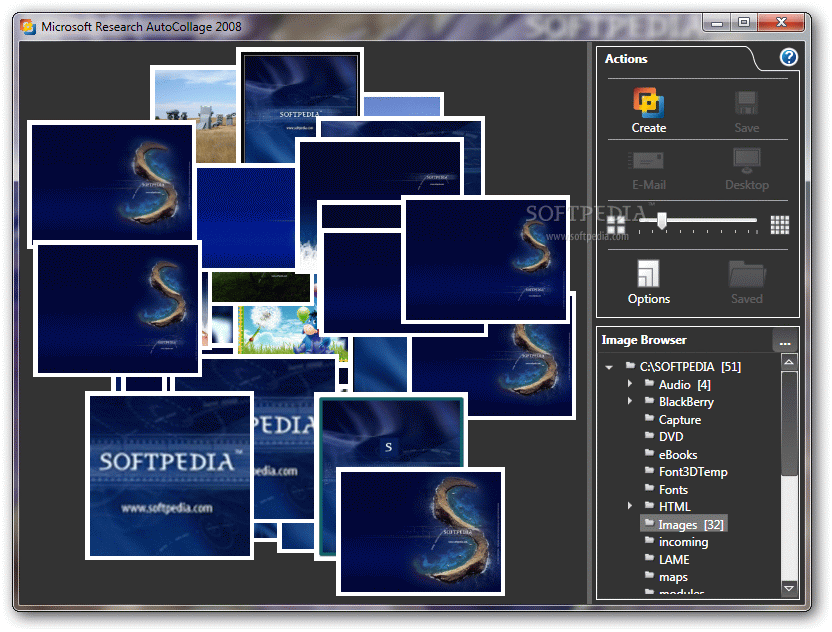The height and width of the screenshot is (632, 832).
Task: Click the scroll up arrow in Image Browser
Action: (x=789, y=362)
